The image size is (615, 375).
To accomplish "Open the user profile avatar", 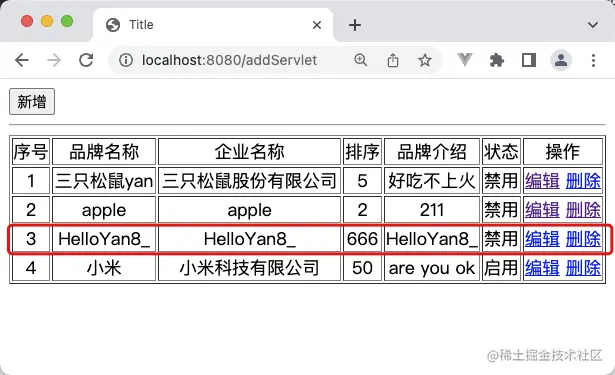I will [561, 60].
